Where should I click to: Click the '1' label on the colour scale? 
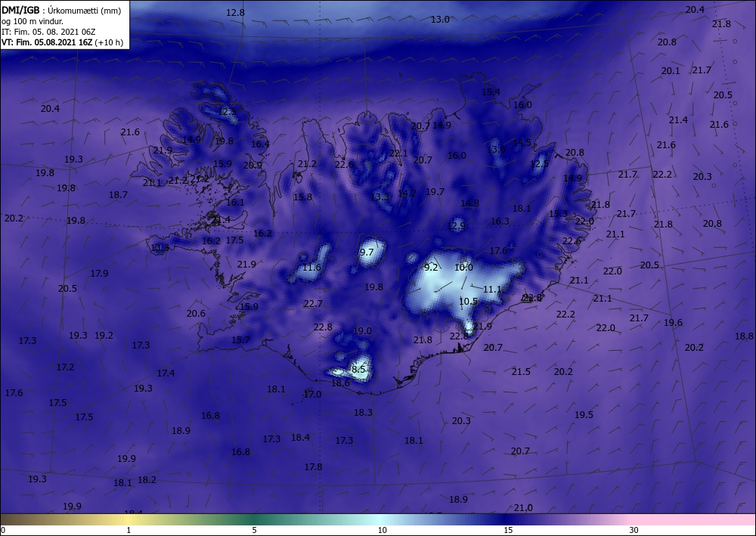click(129, 530)
